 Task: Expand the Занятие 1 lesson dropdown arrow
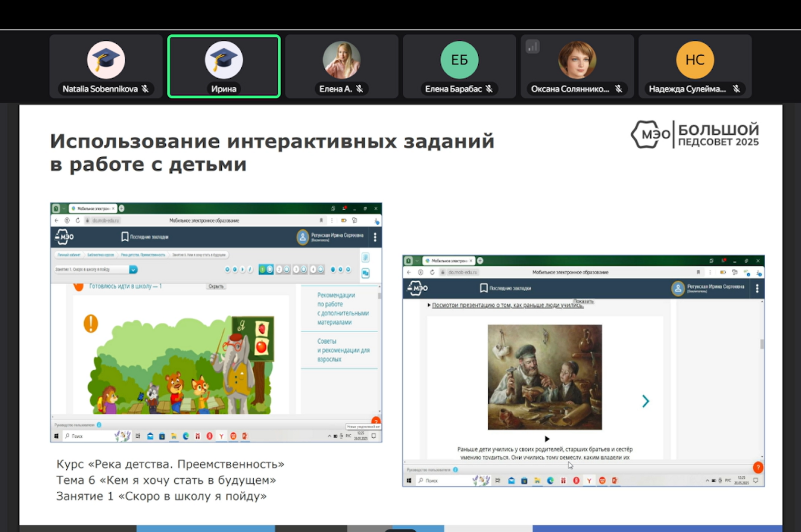tap(133, 269)
